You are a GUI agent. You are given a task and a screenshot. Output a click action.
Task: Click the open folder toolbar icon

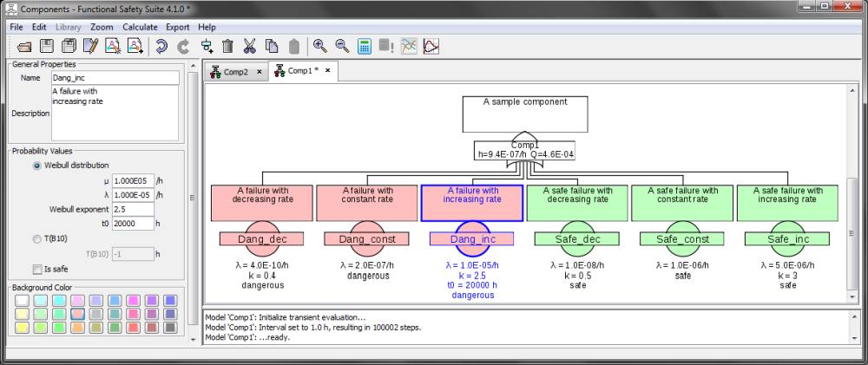pyautogui.click(x=24, y=47)
